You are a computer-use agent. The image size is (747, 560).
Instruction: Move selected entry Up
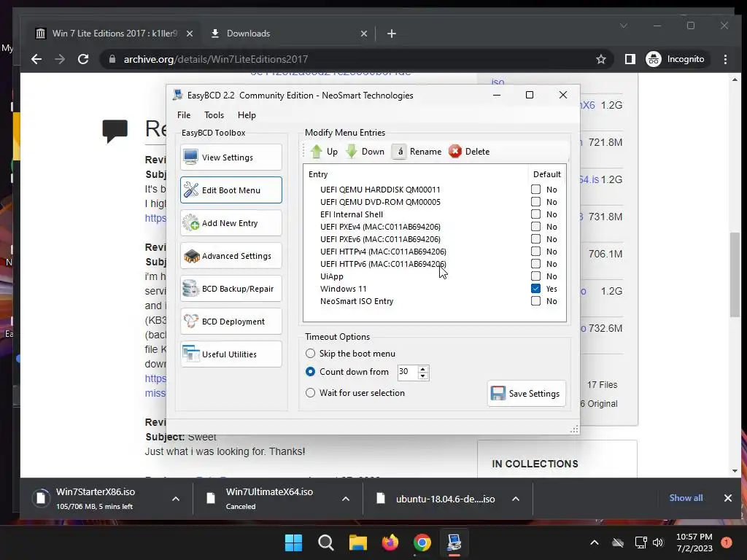(324, 152)
